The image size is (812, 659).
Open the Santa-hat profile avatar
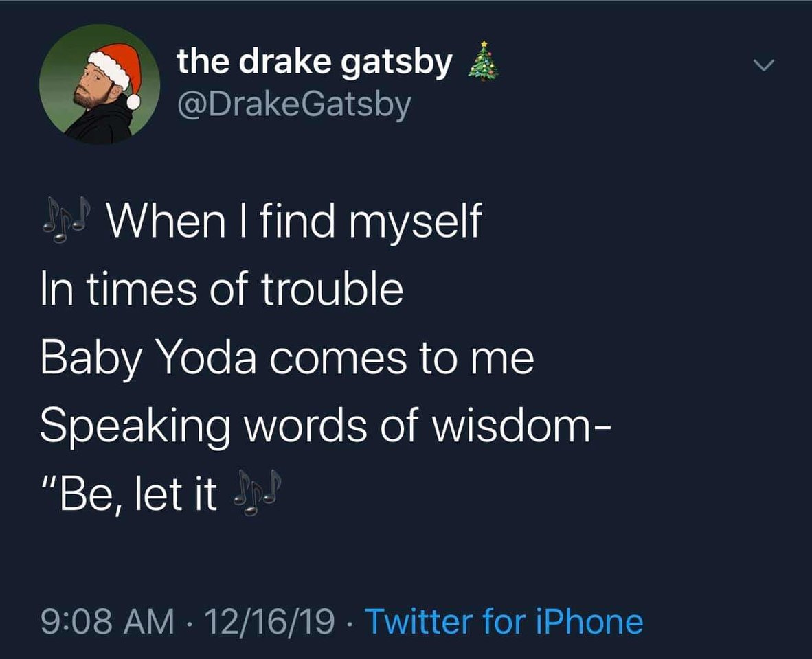[x=100, y=84]
